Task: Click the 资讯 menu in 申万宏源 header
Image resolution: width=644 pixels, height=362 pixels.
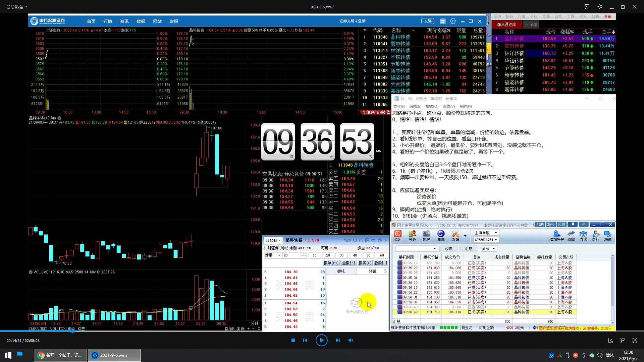Action: [x=124, y=21]
